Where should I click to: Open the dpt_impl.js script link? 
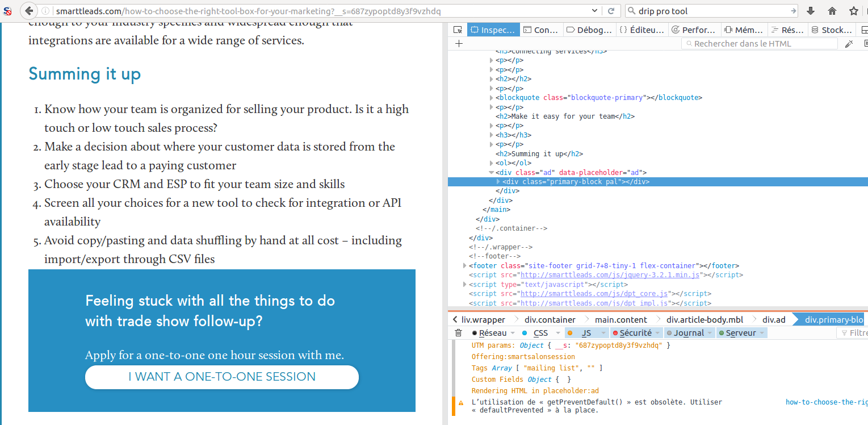coord(594,303)
